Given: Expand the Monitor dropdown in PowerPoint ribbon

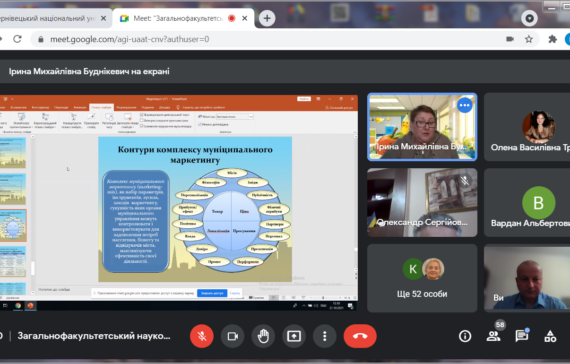Looking at the screenshot, I should 251,117.
